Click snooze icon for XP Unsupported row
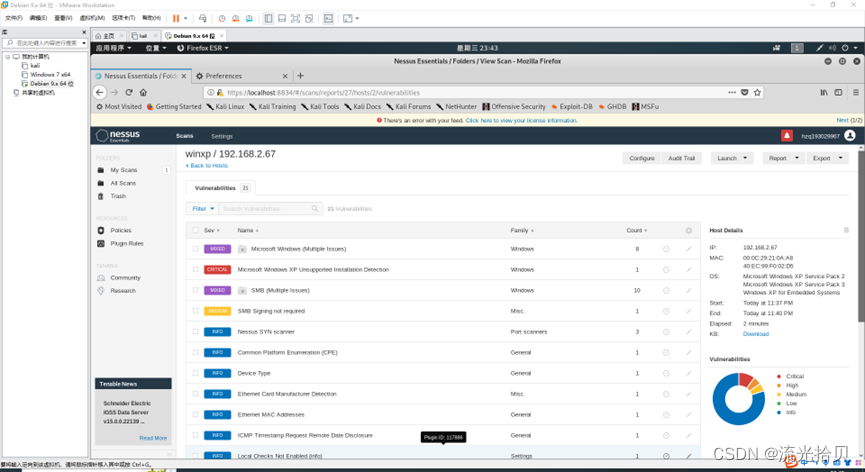Viewport: 865px width, 472px height. pyautogui.click(x=666, y=270)
